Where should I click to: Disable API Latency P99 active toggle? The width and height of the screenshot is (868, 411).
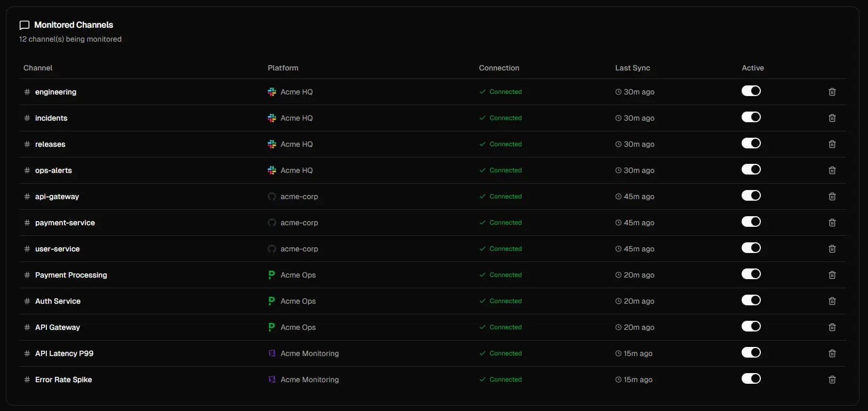point(751,352)
